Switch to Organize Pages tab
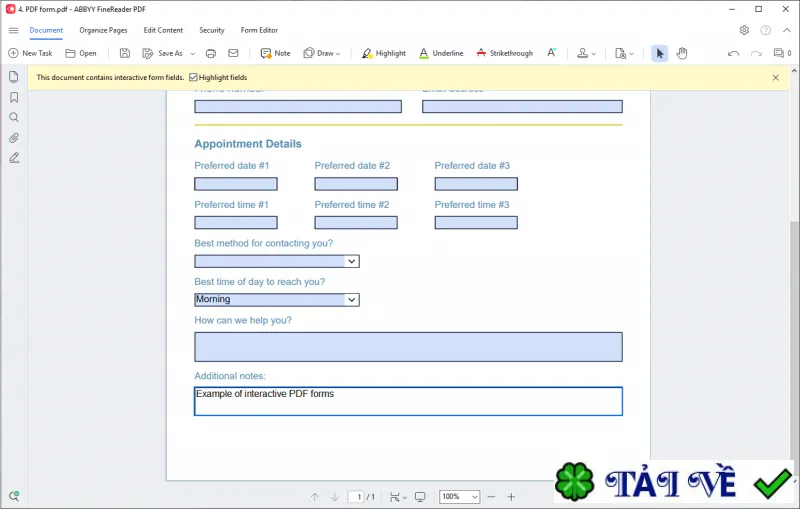Image resolution: width=800 pixels, height=509 pixels. coord(103,30)
